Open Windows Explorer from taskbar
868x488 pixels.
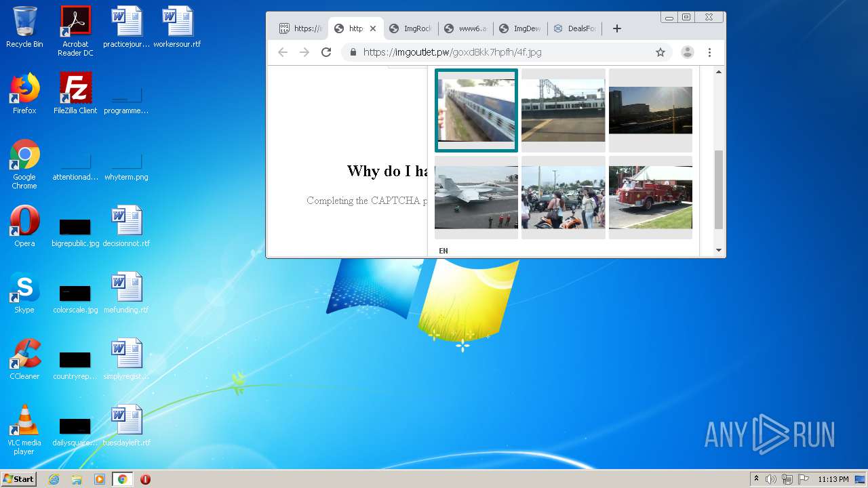[77, 479]
